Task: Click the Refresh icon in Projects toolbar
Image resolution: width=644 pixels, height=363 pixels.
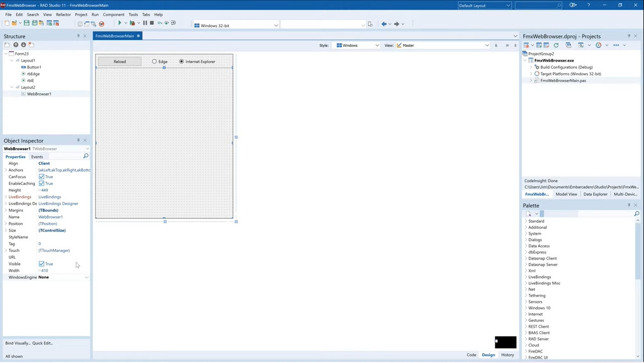Action: click(556, 45)
